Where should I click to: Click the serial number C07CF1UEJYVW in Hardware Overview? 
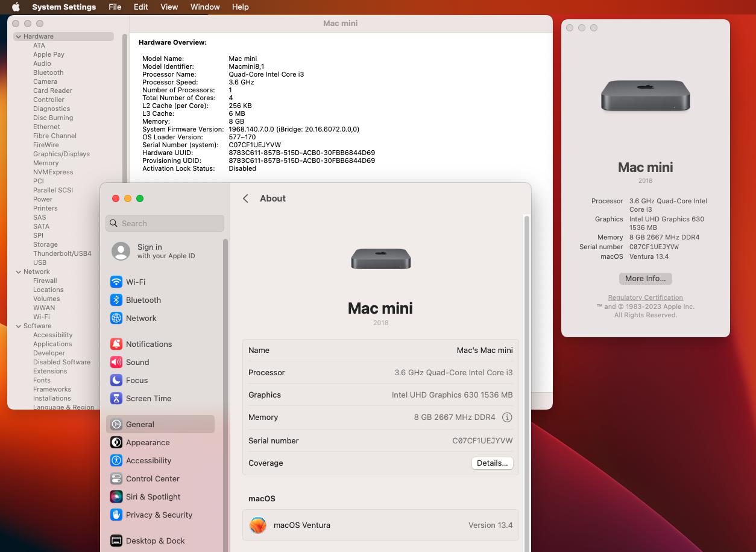tap(254, 145)
